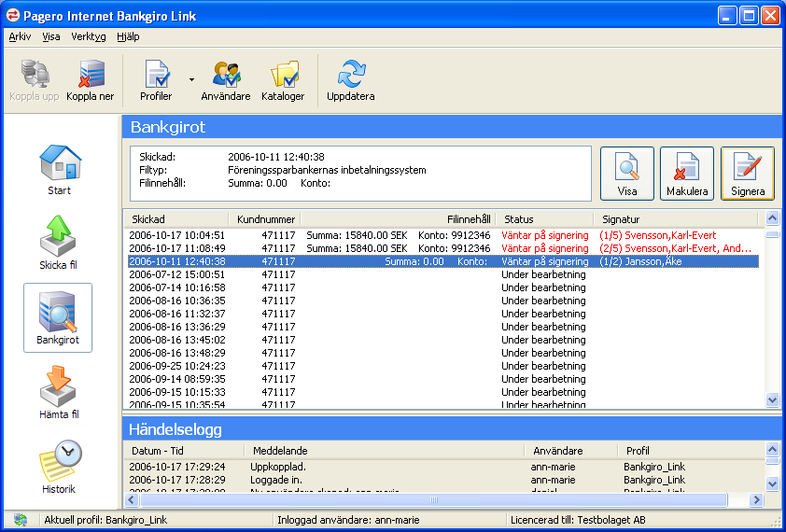Select the row sent 2006-09-14 08:59:35
The height and width of the screenshot is (532, 786).
tap(442, 379)
